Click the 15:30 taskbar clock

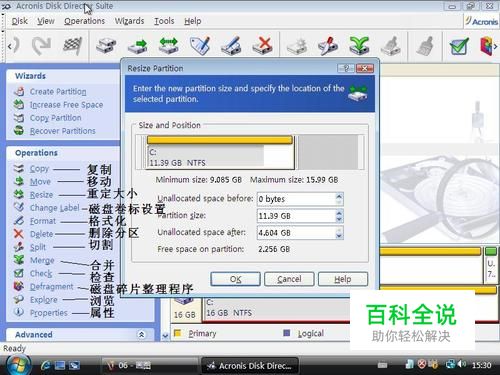coord(481,365)
